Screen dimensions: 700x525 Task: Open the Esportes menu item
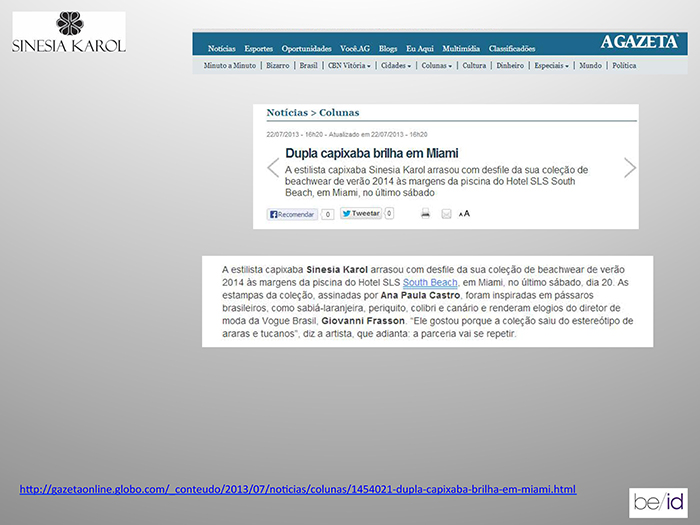258,49
